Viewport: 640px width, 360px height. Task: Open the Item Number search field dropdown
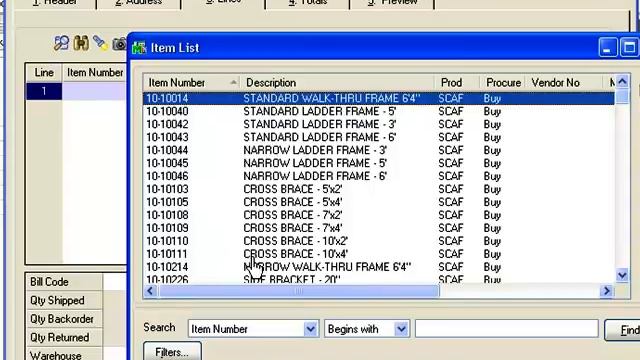pyautogui.click(x=310, y=329)
